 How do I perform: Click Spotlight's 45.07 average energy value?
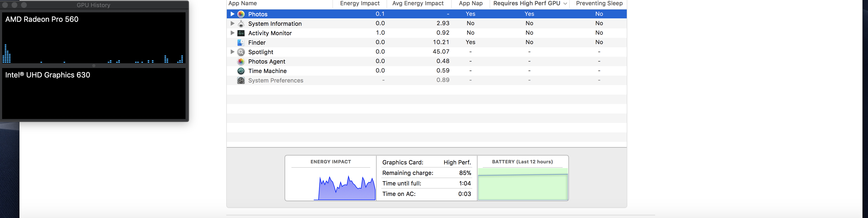[x=441, y=51]
